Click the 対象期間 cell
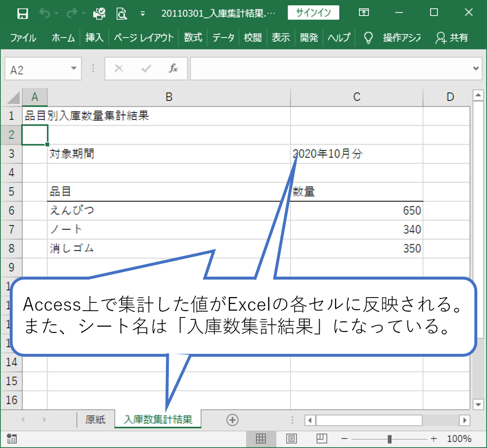 (x=169, y=154)
